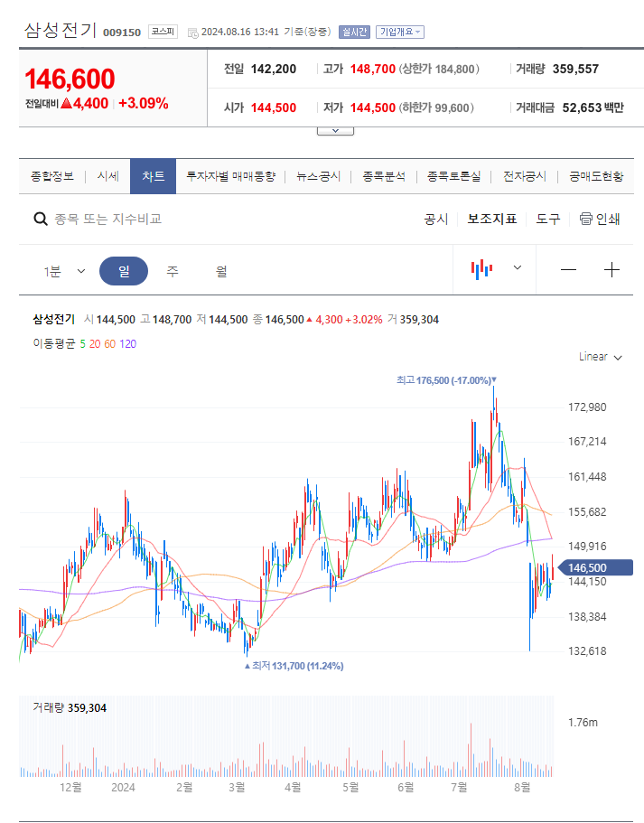Screen dimensions: 644x823
Task: Click the 인쇄 print button
Action: click(600, 219)
